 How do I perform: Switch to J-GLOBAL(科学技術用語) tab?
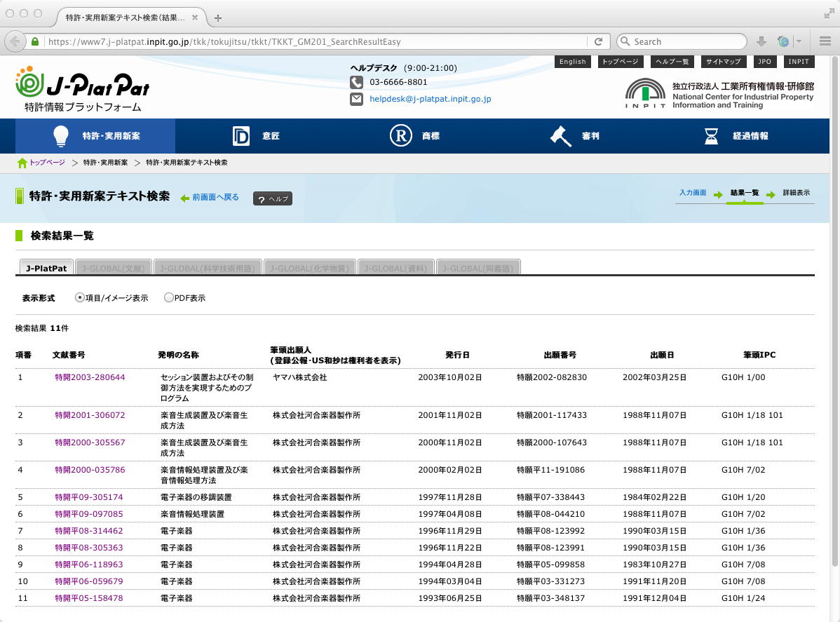[208, 268]
